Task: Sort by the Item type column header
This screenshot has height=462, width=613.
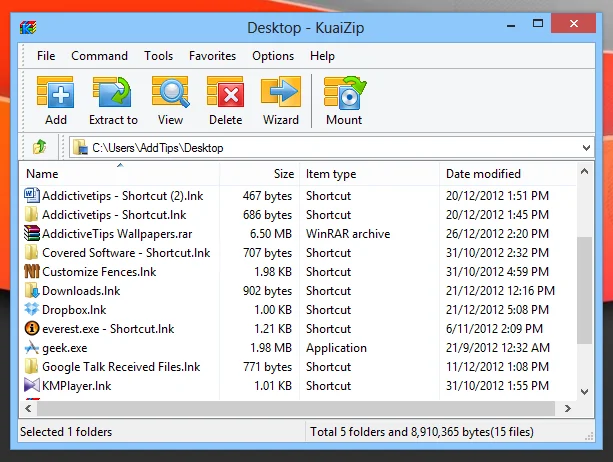Action: (369, 174)
